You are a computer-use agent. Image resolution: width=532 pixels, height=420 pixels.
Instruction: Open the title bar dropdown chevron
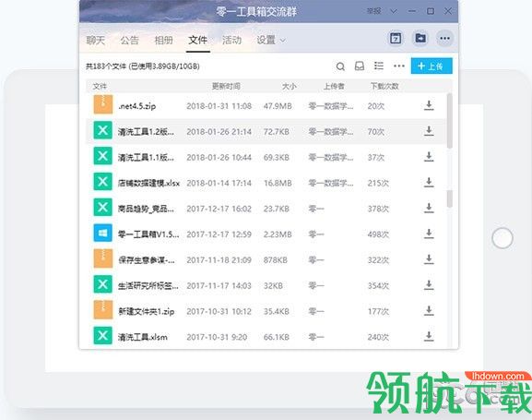pos(394,12)
